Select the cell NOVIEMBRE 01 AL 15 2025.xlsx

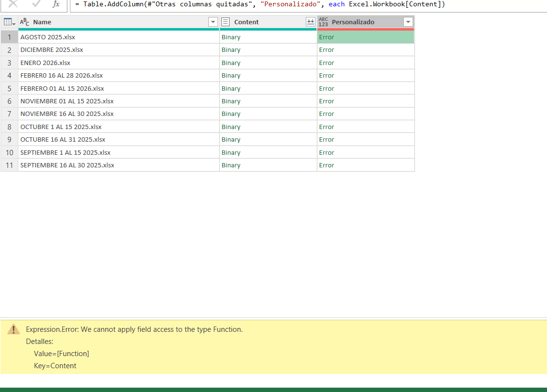pyautogui.click(x=67, y=101)
